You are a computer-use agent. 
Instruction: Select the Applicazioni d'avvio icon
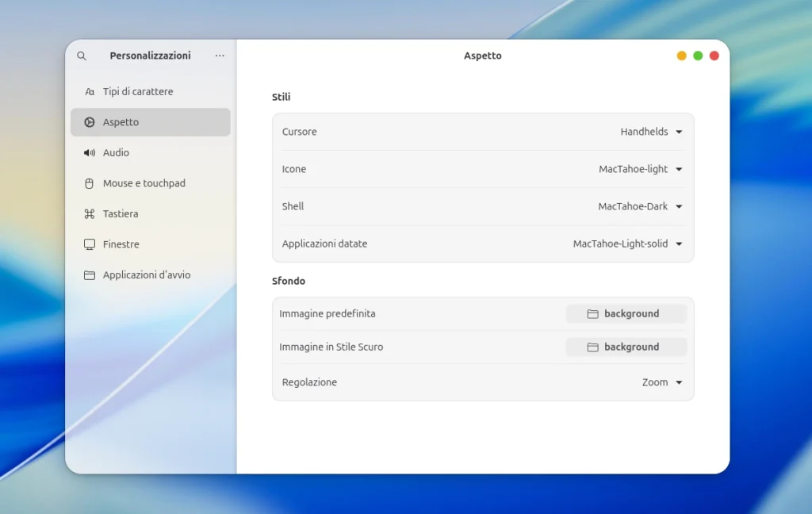(89, 274)
